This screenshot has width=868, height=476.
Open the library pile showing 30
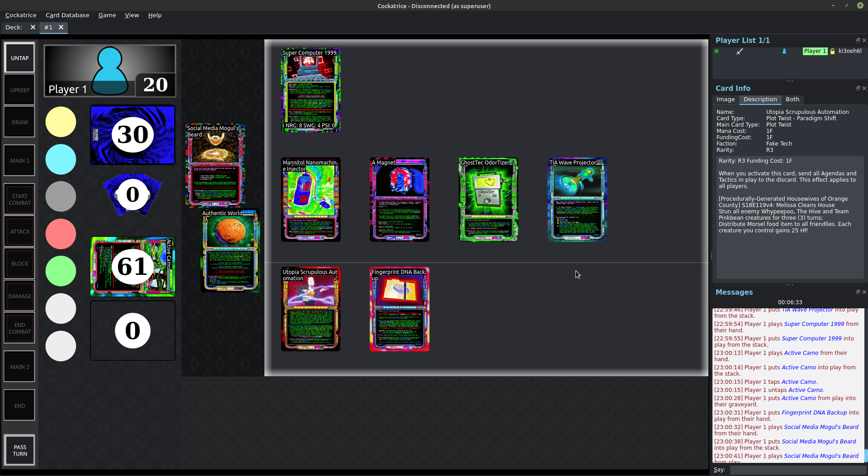point(132,135)
